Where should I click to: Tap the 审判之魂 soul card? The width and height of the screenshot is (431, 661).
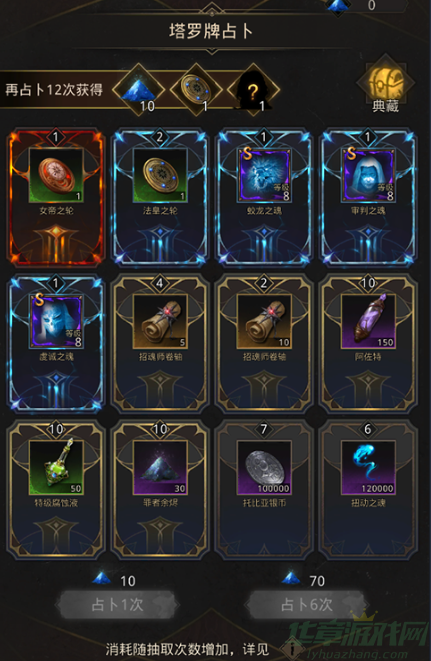pos(368,198)
